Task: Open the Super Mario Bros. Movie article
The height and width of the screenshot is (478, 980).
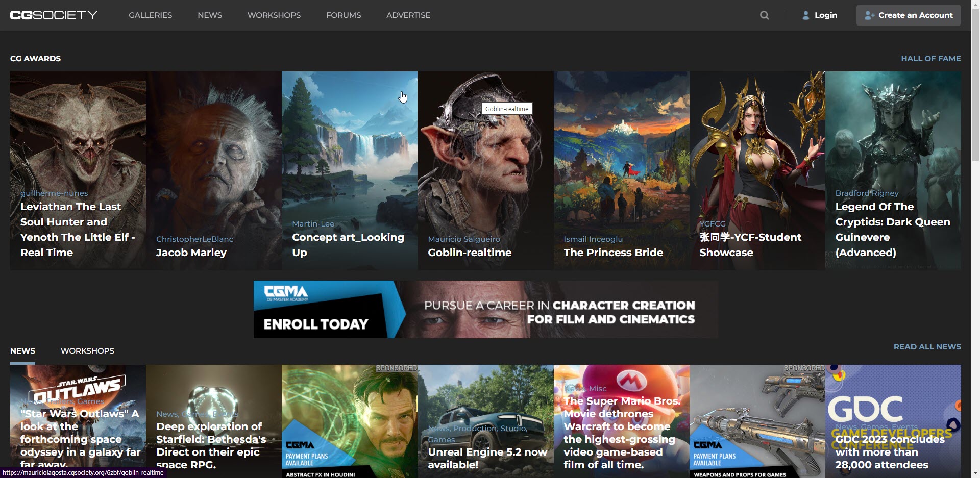Action: tap(622, 421)
